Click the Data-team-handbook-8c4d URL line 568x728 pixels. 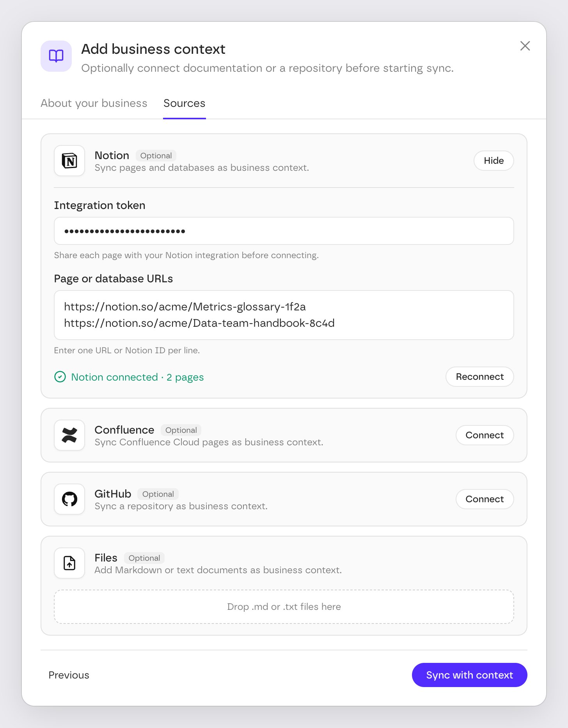coord(199,323)
